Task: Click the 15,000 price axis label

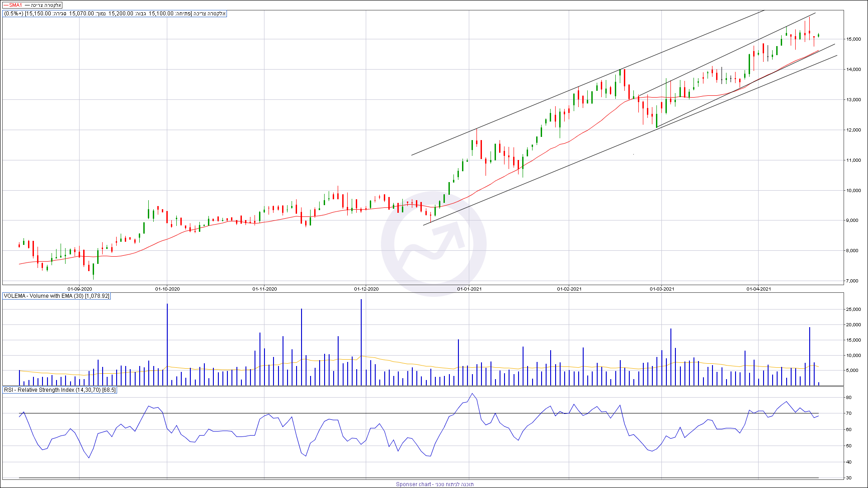Action: tap(854, 39)
